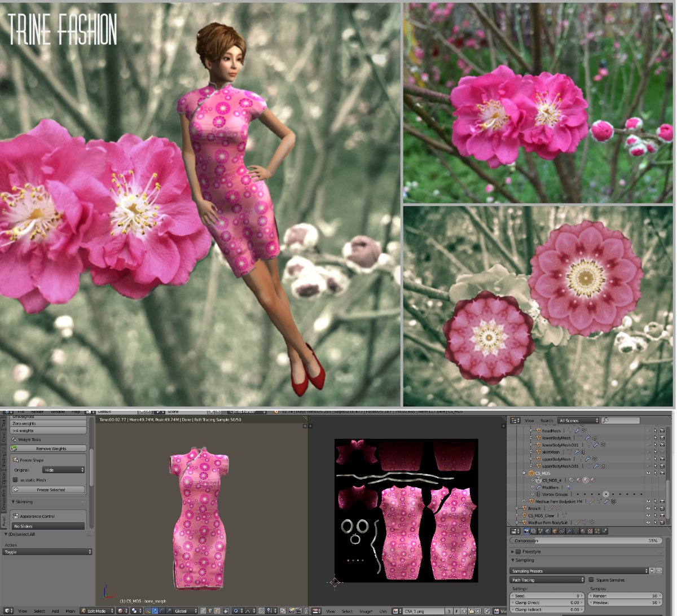
Task: Open the UV editor Image menu
Action: coord(366,611)
